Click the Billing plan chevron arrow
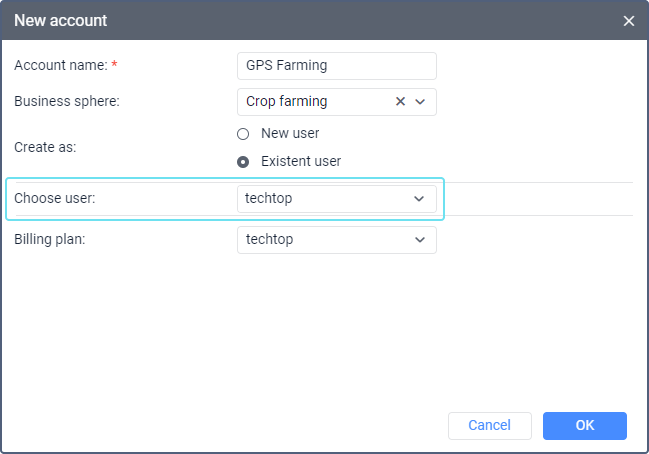This screenshot has height=454, width=649. coord(419,240)
